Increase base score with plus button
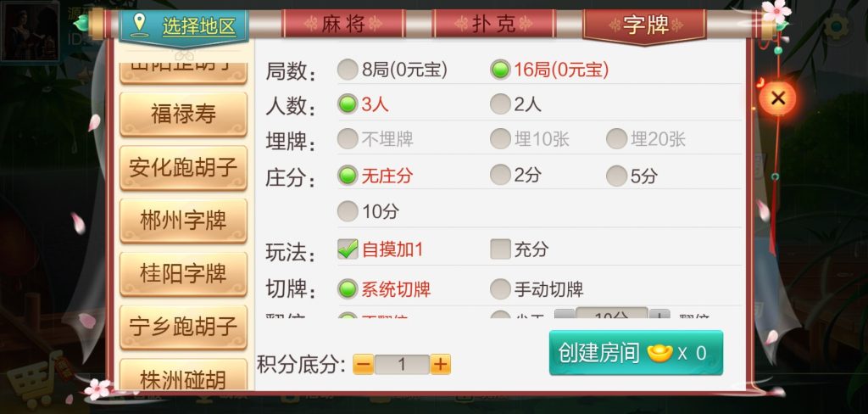Screen dimensions: 868x414 [x=440, y=364]
